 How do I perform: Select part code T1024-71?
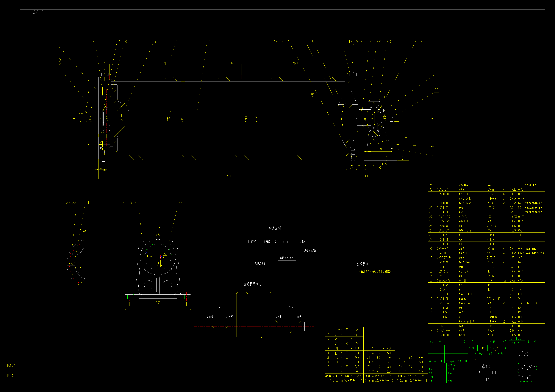tap(443, 299)
